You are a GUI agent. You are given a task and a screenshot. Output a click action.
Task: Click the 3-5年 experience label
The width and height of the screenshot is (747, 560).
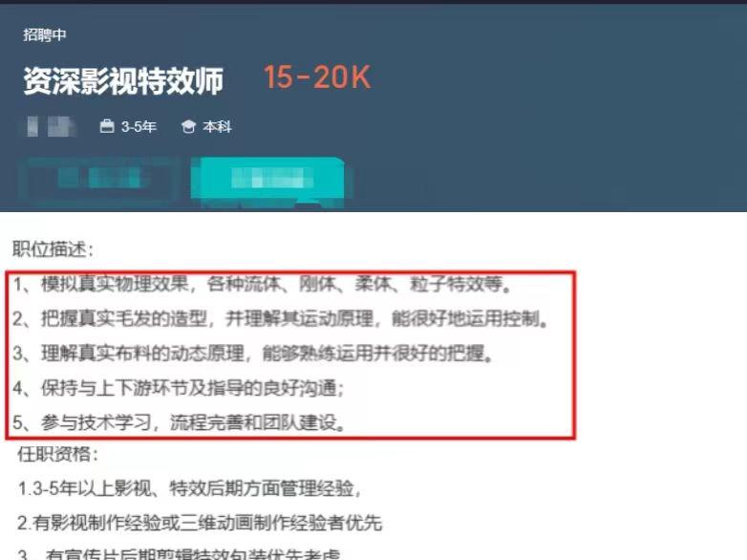click(x=139, y=127)
